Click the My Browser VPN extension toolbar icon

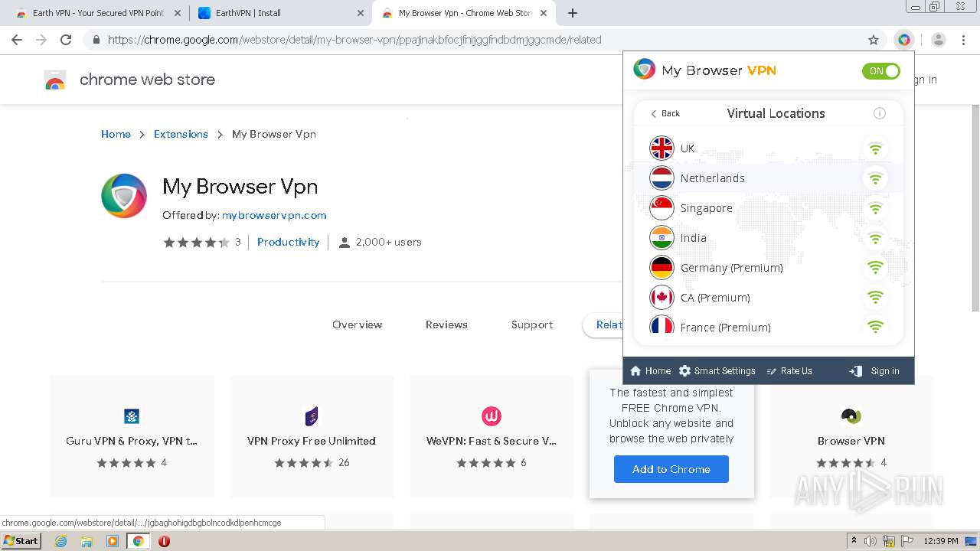[x=904, y=40]
